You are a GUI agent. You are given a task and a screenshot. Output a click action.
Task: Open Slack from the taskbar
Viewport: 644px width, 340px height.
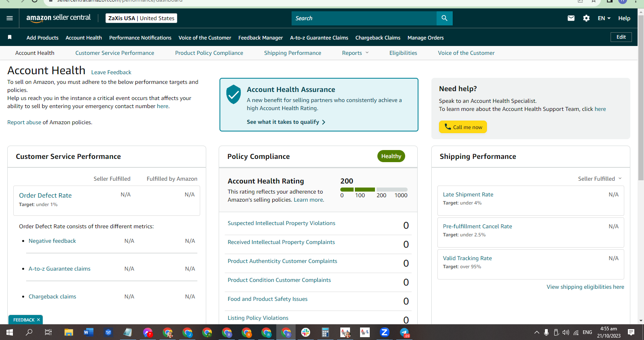(x=306, y=332)
